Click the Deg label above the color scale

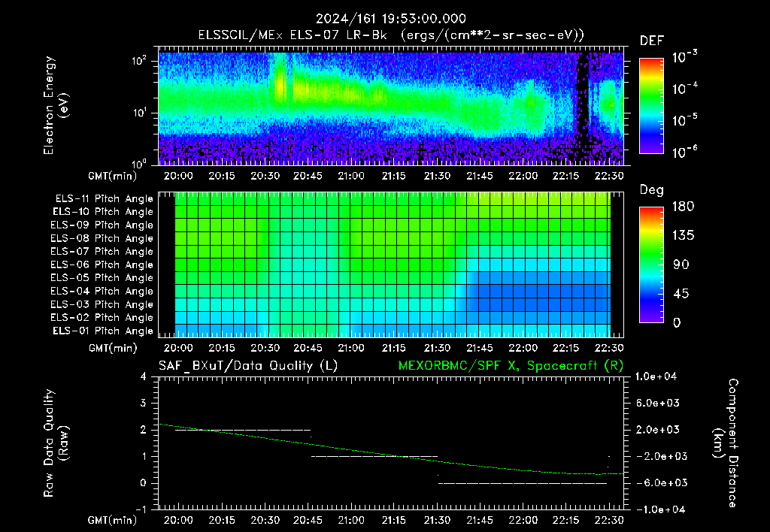coord(651,190)
